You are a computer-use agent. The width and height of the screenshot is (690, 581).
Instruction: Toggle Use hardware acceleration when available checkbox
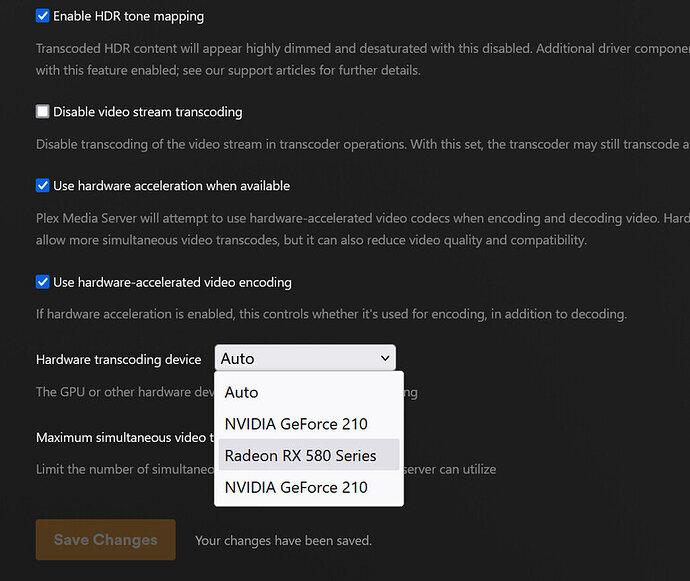[43, 186]
